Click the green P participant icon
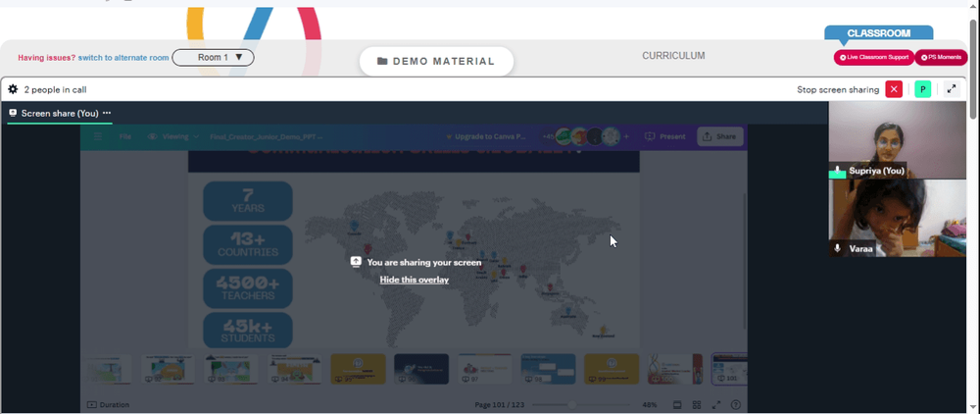The image size is (980, 414). (x=922, y=89)
